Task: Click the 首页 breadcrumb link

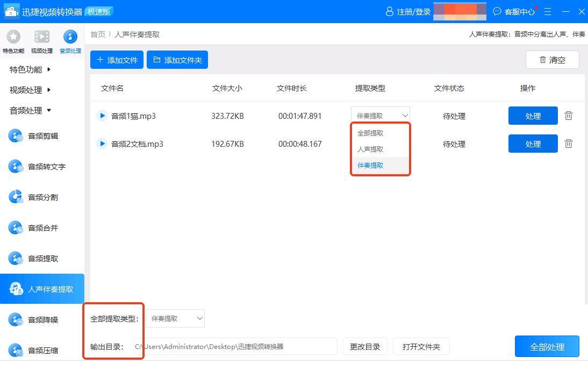Action: 98,34
